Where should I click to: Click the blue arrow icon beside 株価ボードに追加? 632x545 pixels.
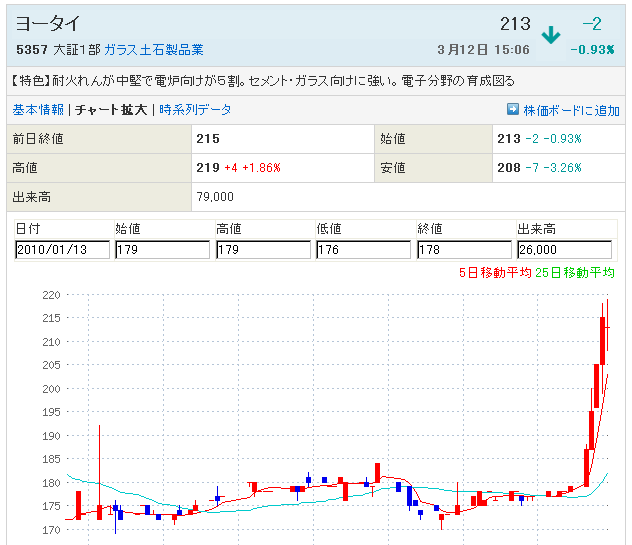tap(513, 110)
